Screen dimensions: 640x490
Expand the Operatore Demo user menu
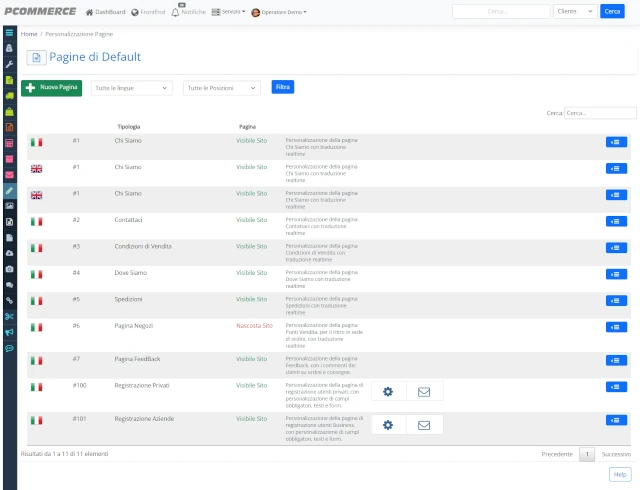coord(279,12)
